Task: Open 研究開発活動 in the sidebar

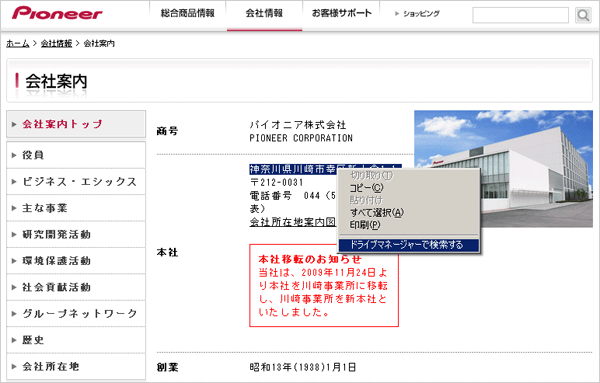Action: tap(76, 234)
